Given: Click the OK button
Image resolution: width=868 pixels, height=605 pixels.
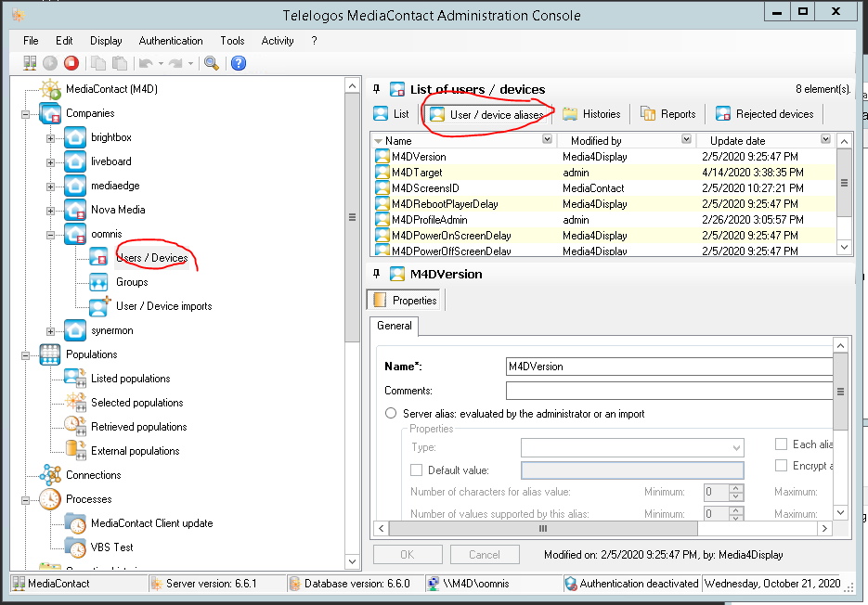Looking at the screenshot, I should tap(408, 555).
